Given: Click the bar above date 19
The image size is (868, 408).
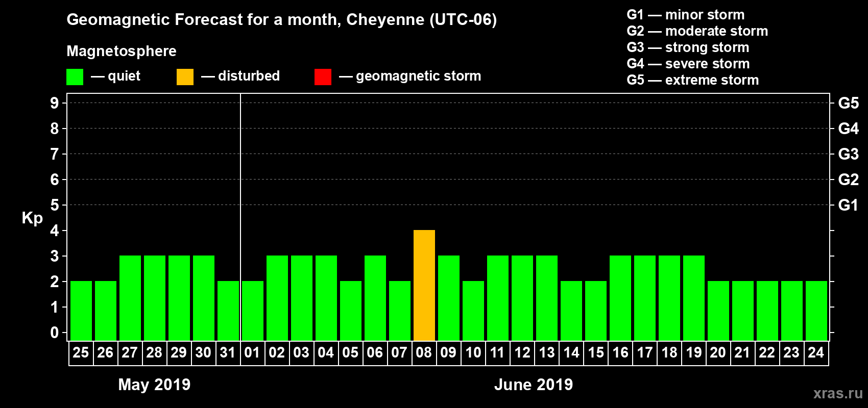Looking at the screenshot, I should (694, 298).
